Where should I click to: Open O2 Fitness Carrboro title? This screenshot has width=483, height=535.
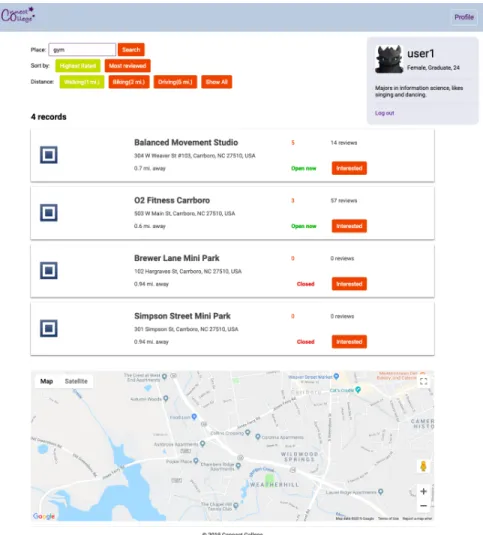pyautogui.click(x=172, y=200)
